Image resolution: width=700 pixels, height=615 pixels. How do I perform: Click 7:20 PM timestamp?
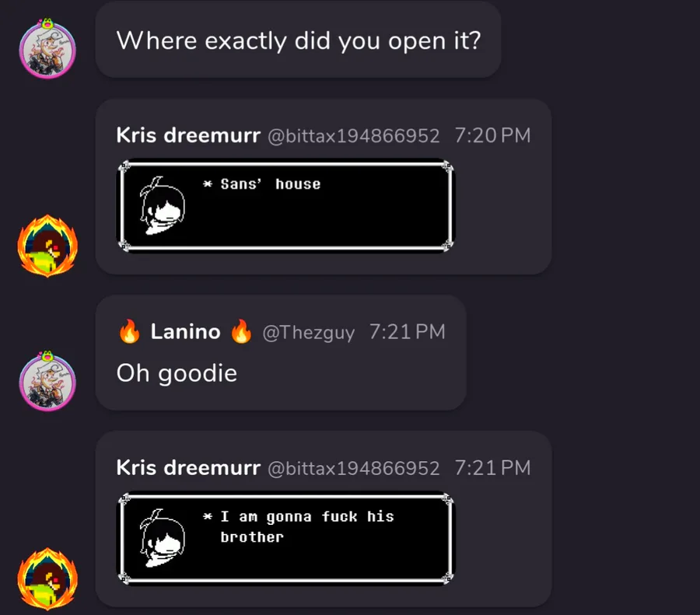click(493, 135)
